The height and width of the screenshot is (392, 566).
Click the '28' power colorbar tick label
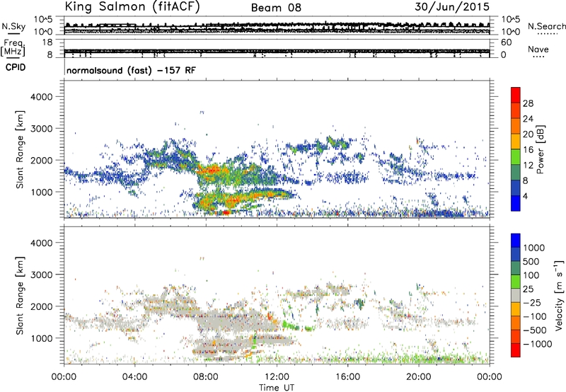pyautogui.click(x=528, y=103)
